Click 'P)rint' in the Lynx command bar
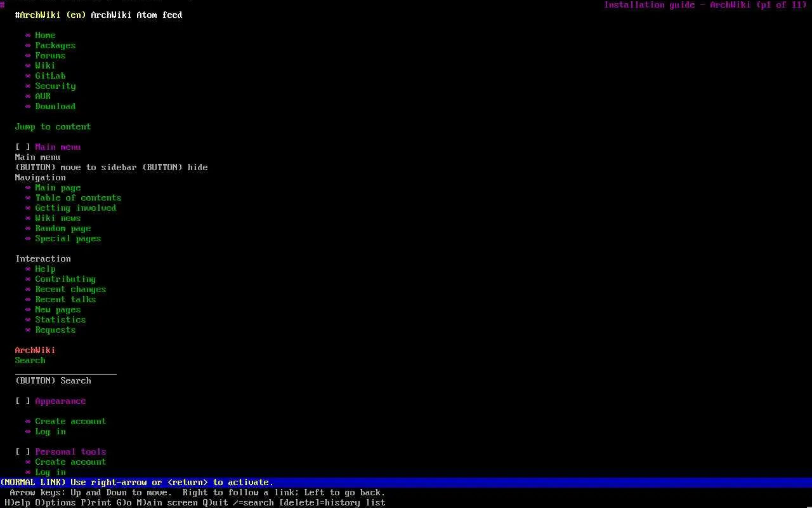 (x=96, y=502)
